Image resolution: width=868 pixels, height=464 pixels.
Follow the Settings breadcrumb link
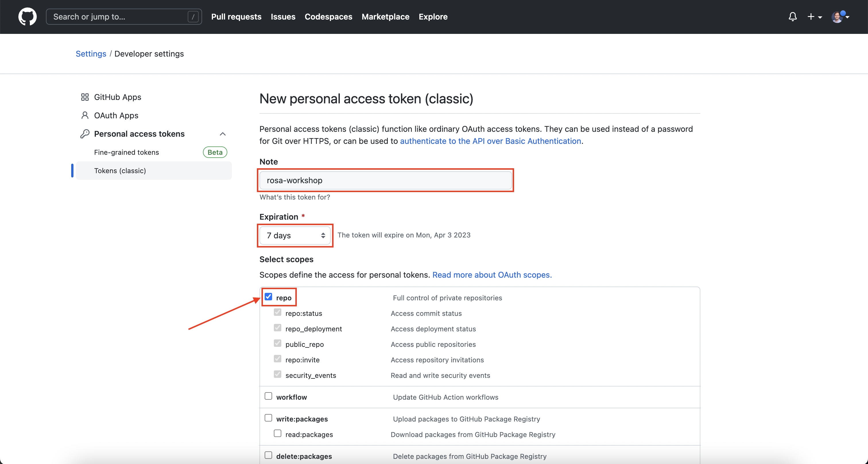[x=91, y=54]
